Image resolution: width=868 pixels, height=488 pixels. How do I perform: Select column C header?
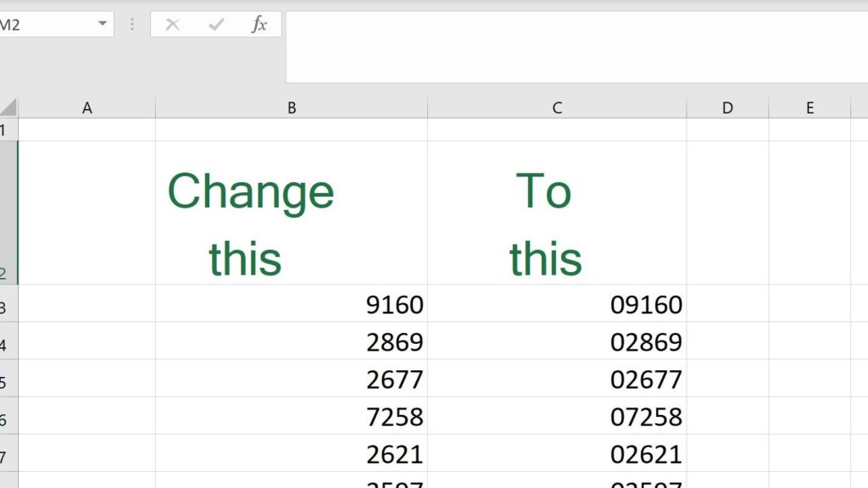tap(557, 108)
